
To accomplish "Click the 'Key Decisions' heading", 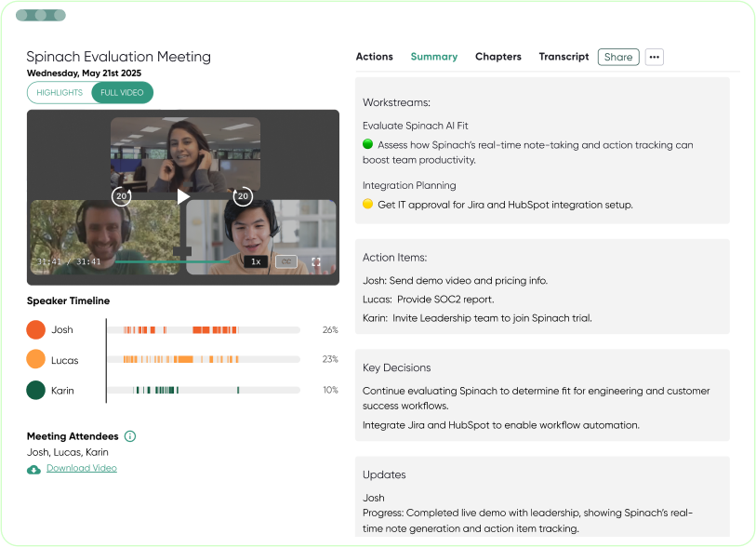I will (x=397, y=367).
